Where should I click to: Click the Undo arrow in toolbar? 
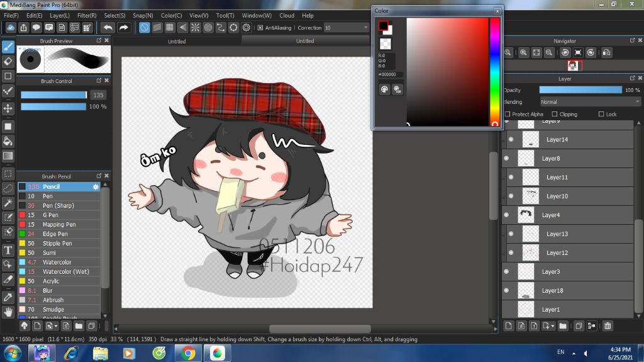[108, 28]
